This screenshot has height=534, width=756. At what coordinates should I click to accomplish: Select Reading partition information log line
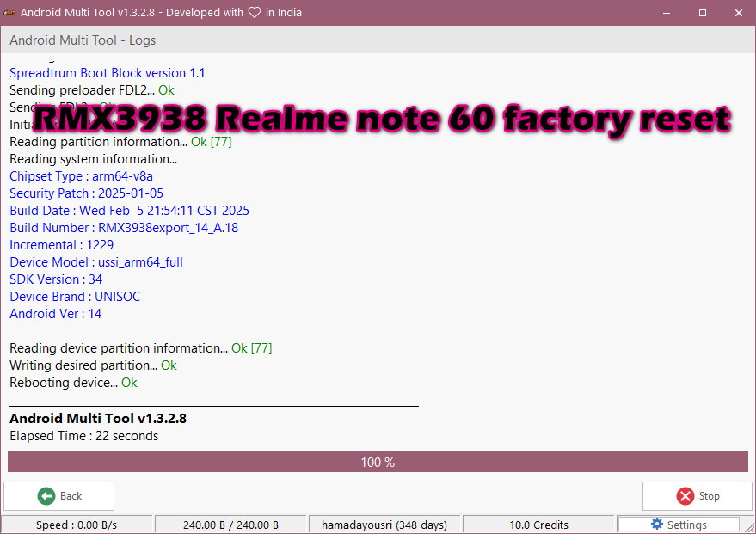click(x=120, y=142)
